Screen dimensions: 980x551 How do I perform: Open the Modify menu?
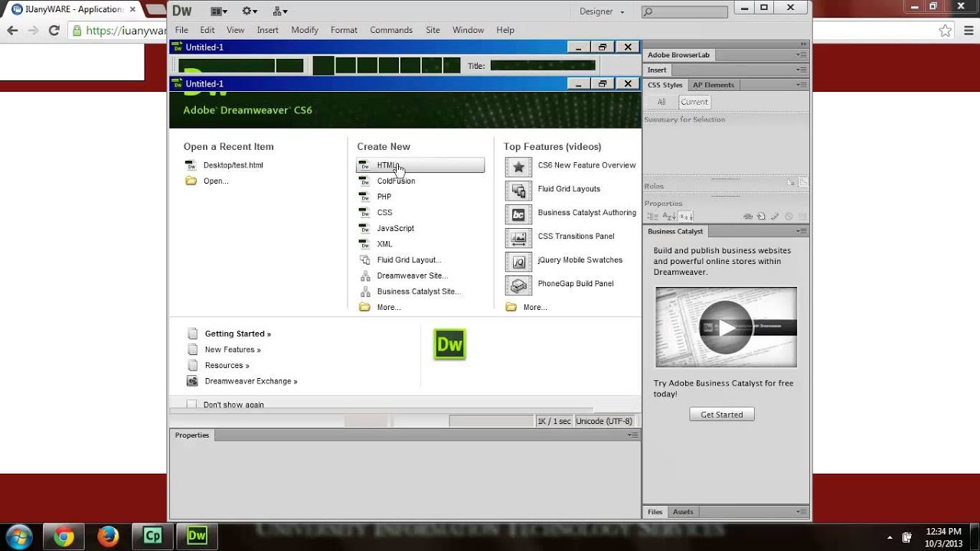click(305, 30)
